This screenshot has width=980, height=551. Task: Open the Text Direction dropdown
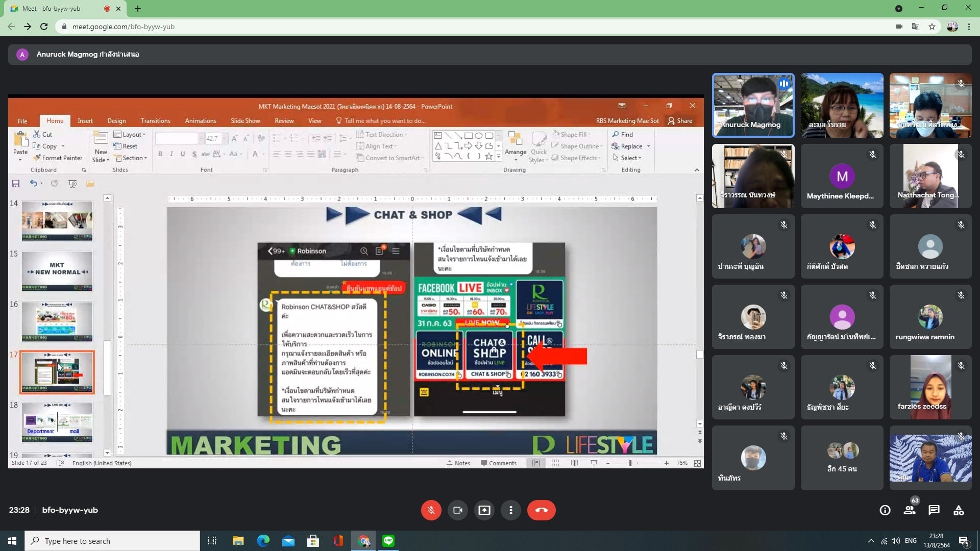tap(382, 134)
